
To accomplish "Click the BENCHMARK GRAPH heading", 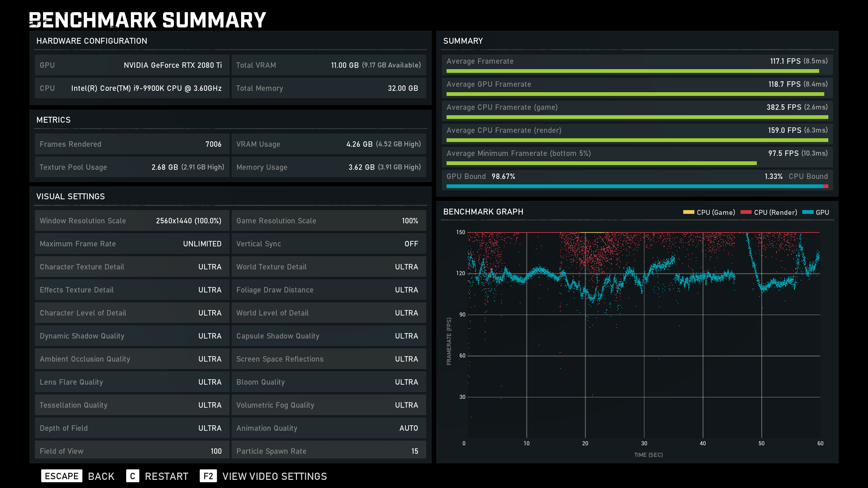I will point(483,212).
